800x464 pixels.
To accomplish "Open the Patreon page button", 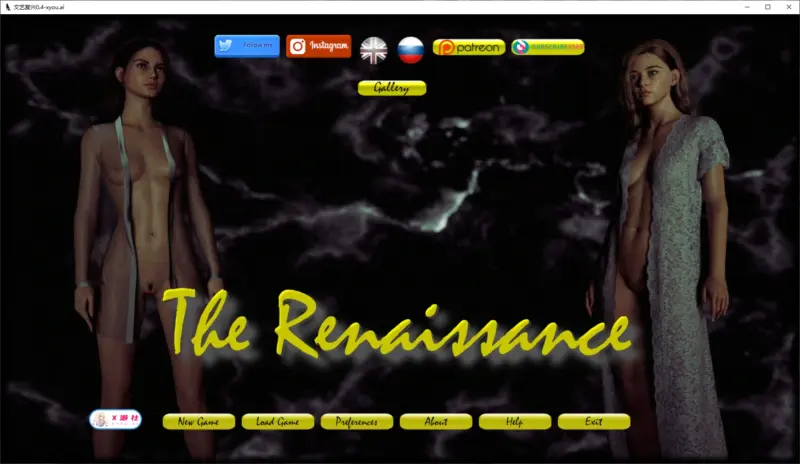I will 469,47.
